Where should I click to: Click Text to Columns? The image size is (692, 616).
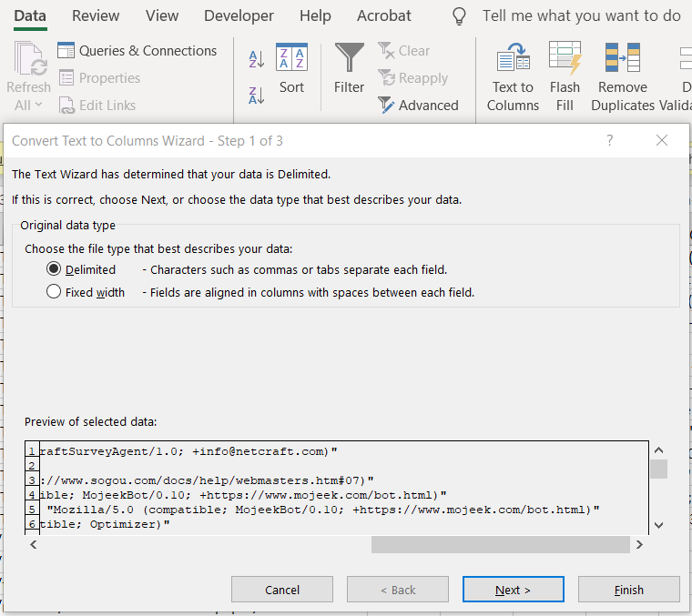point(513,77)
